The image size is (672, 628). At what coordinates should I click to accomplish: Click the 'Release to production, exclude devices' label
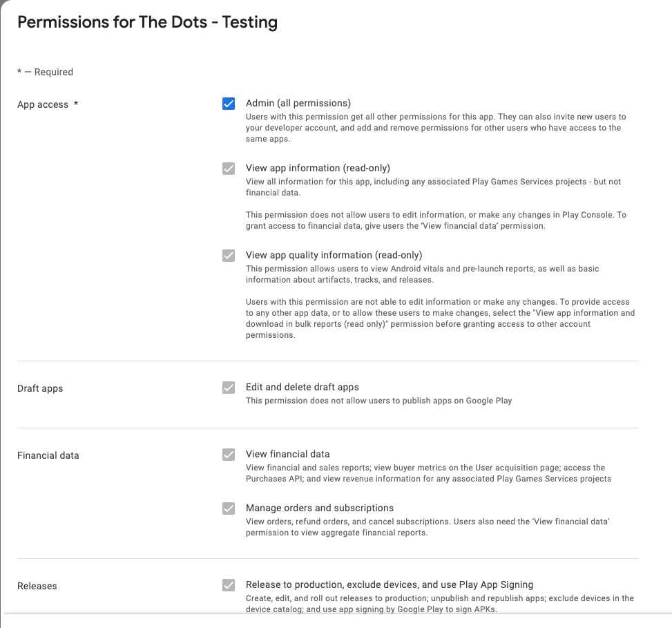[390, 584]
